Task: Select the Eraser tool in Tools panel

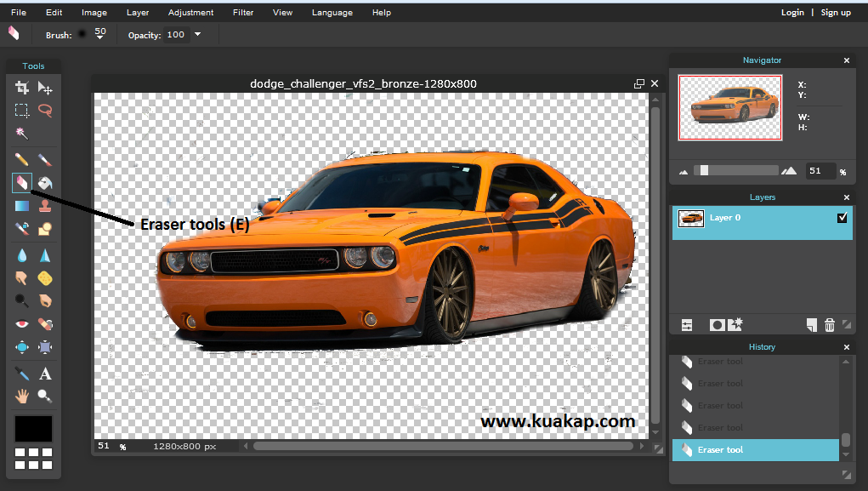Action: click(x=21, y=183)
